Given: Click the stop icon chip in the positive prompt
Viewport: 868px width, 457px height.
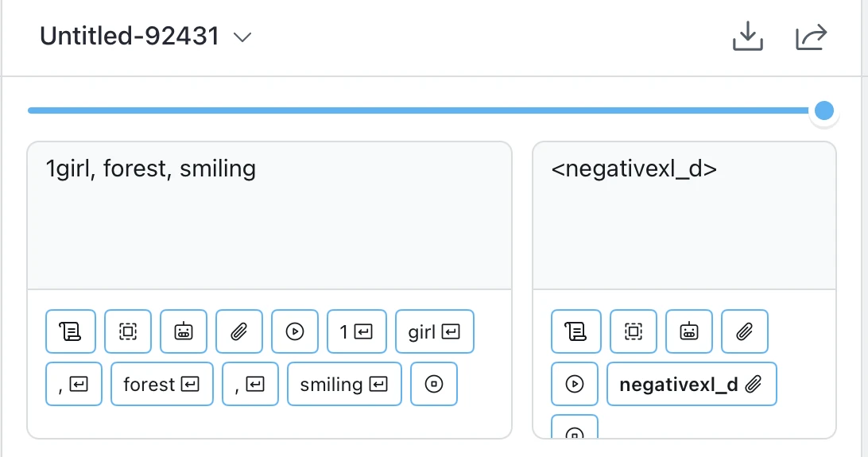Looking at the screenshot, I should [x=434, y=385].
